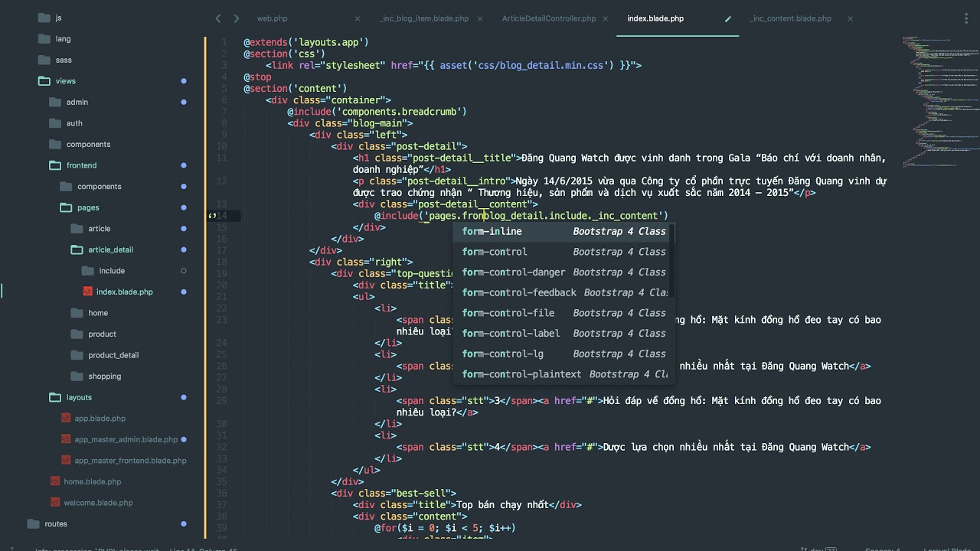
Task: Select the form-control-label suggestion
Action: click(x=563, y=334)
